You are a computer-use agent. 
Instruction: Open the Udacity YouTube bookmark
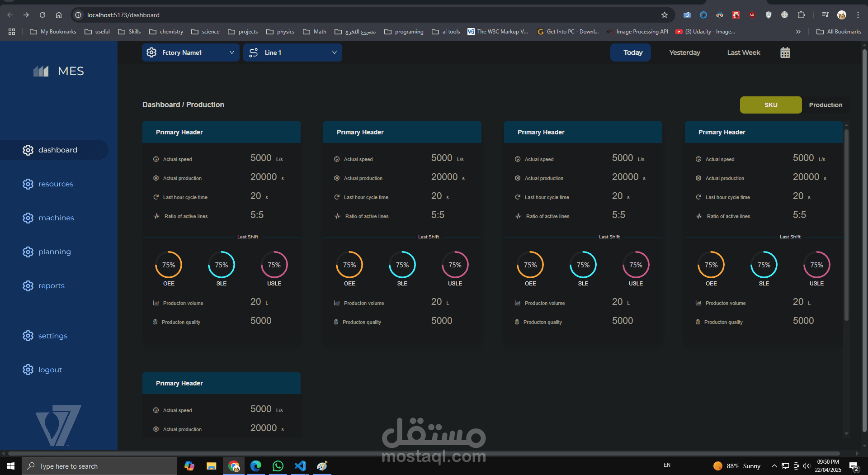(705, 32)
